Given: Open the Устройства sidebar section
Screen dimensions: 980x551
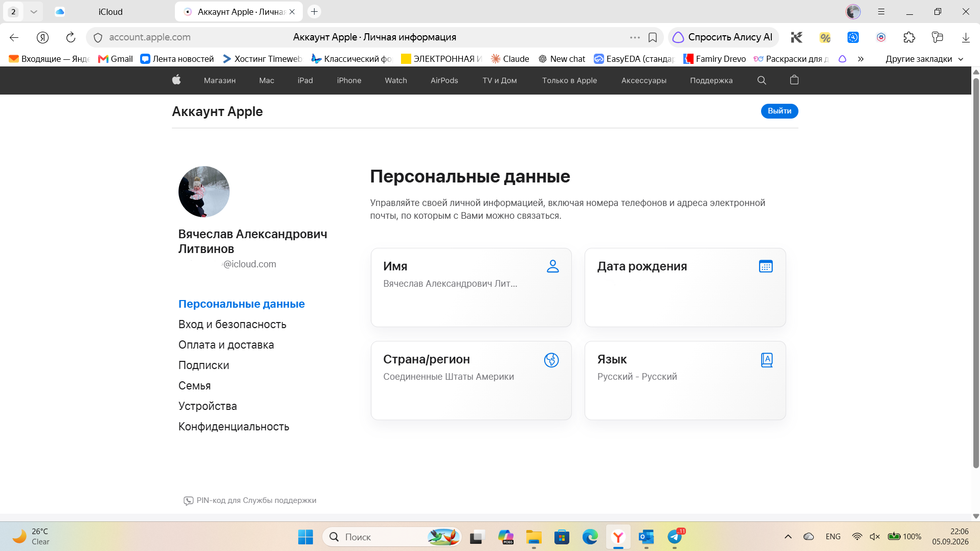Looking at the screenshot, I should 208,406.
